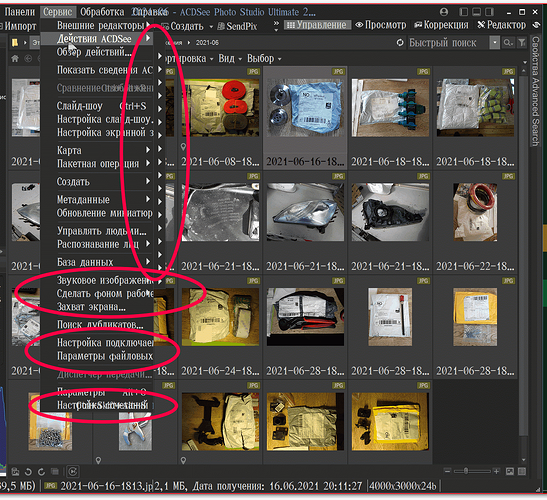Expand the Создать submenu arrow in menu
Screen dimensions: 547x500
point(148,181)
